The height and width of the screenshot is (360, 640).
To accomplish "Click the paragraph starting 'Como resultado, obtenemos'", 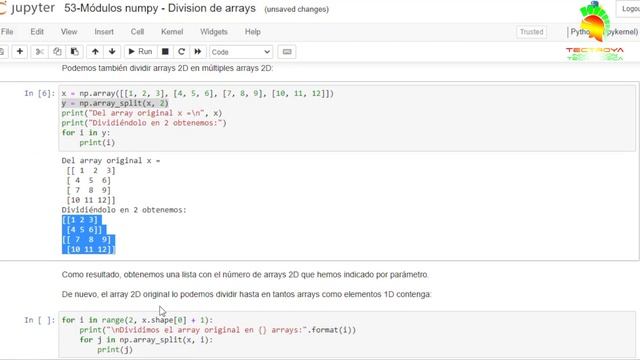I will [245, 275].
